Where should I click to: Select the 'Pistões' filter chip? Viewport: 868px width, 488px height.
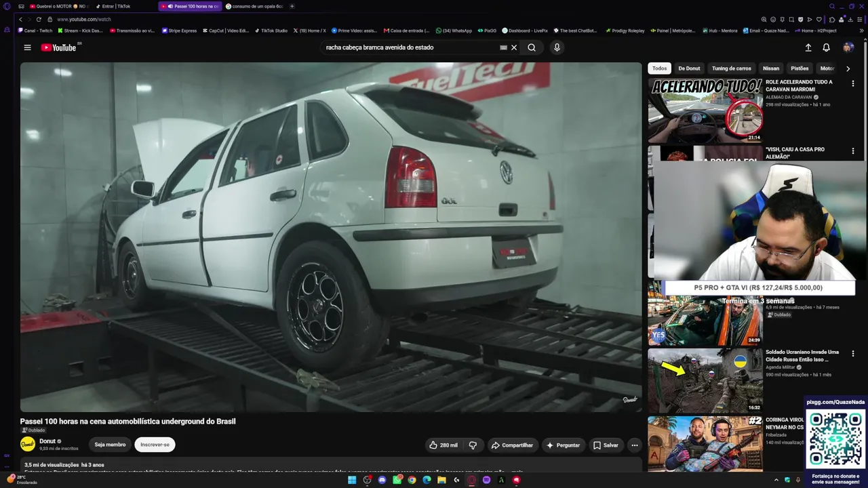pyautogui.click(x=800, y=68)
